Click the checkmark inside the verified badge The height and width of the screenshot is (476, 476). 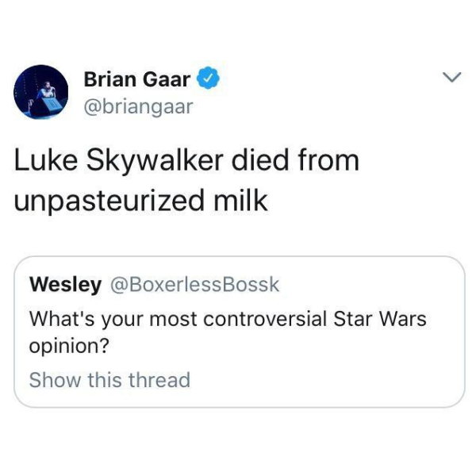click(x=208, y=79)
